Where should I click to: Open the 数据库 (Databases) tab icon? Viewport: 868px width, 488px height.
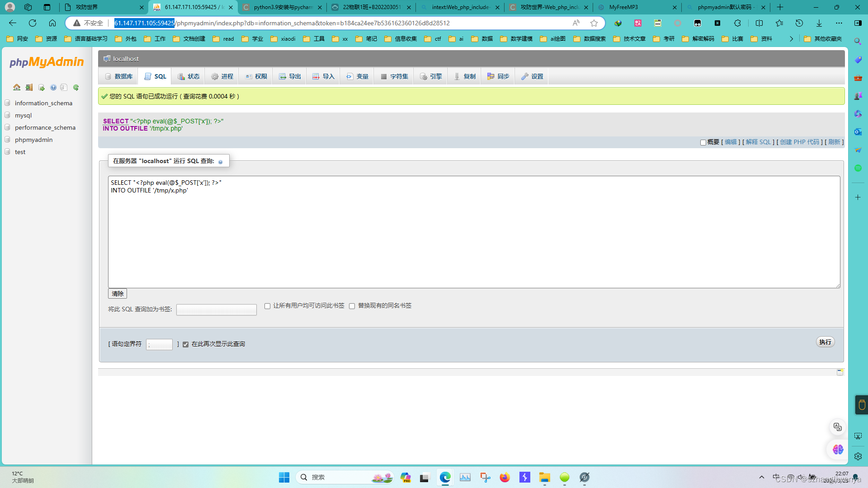click(x=108, y=76)
